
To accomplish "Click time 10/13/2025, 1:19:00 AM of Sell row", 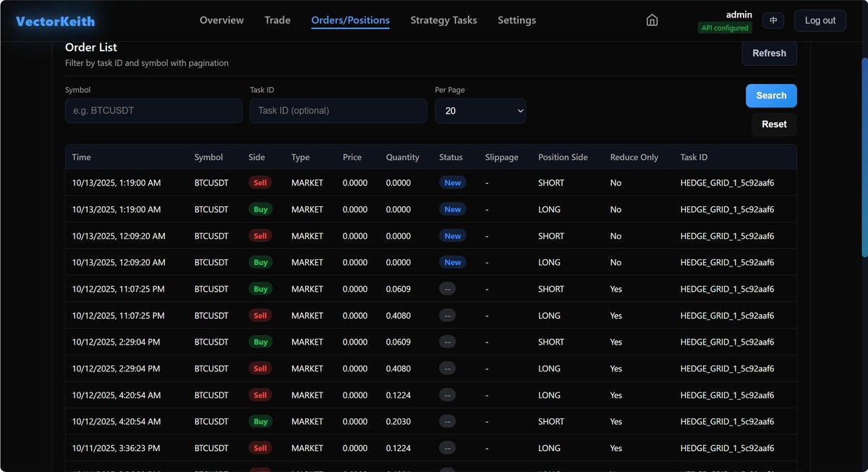I will click(x=116, y=183).
